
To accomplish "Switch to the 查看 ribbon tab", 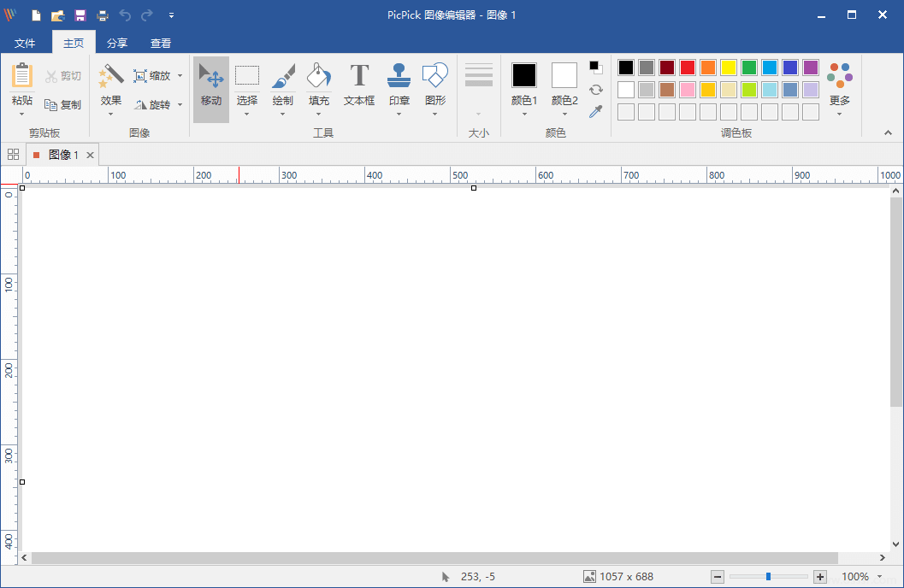I will coord(161,44).
